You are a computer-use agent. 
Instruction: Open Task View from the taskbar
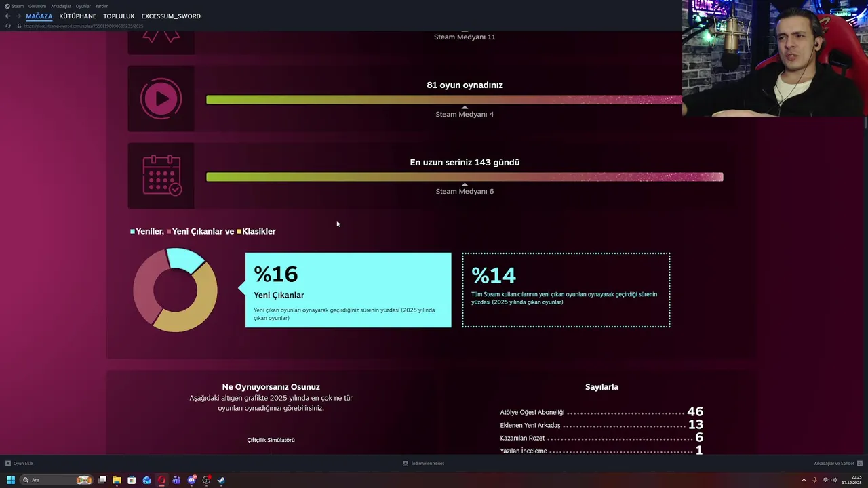coord(102,480)
